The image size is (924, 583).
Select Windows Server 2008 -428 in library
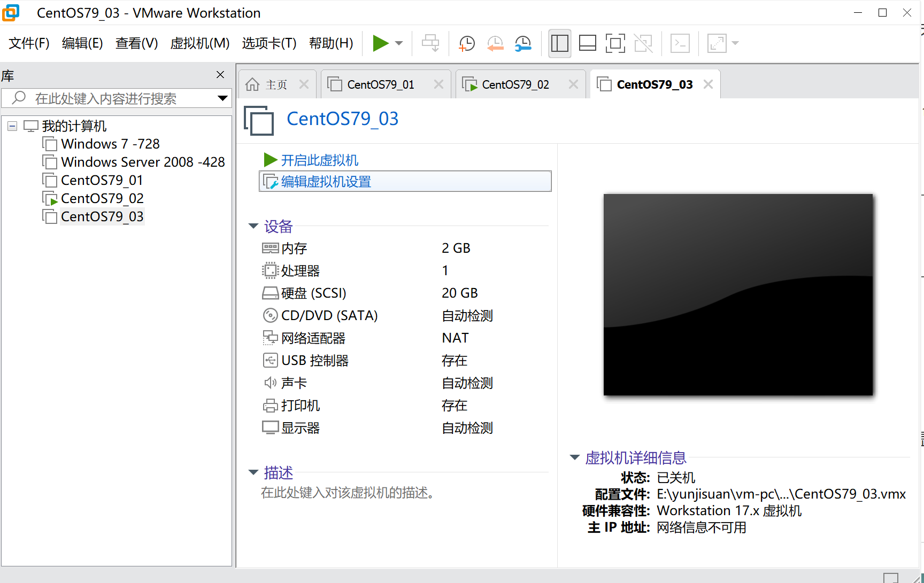143,162
